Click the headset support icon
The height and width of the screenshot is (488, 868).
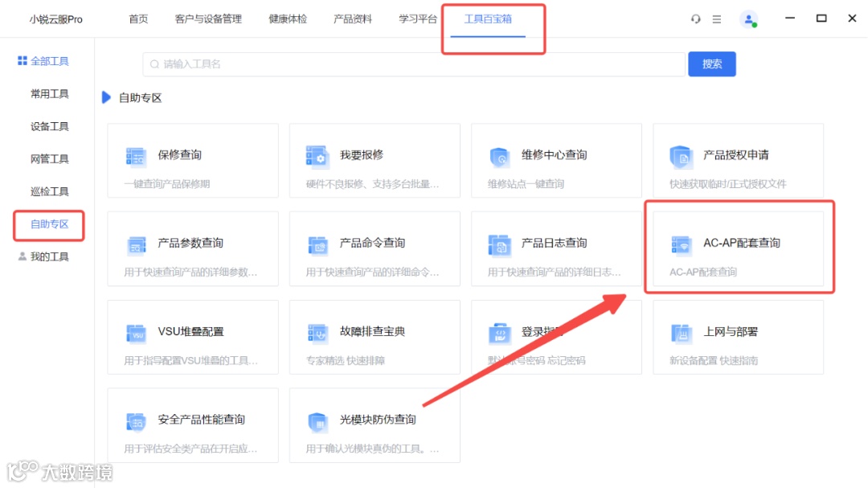tap(696, 18)
